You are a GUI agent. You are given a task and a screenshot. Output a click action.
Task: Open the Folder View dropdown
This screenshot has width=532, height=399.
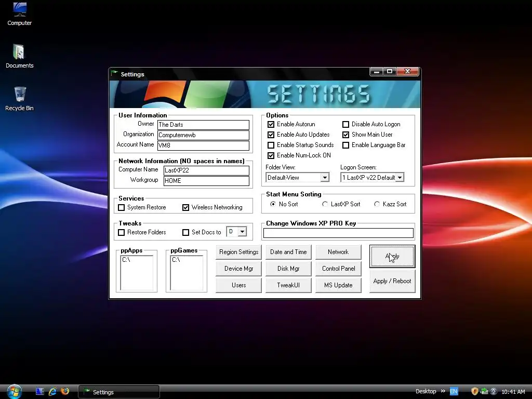pyautogui.click(x=325, y=178)
